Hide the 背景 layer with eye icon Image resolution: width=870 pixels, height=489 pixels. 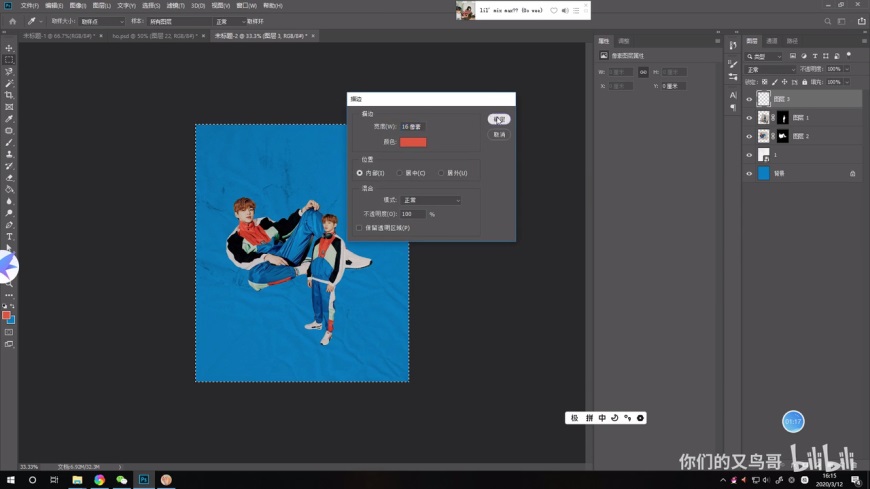[749, 174]
